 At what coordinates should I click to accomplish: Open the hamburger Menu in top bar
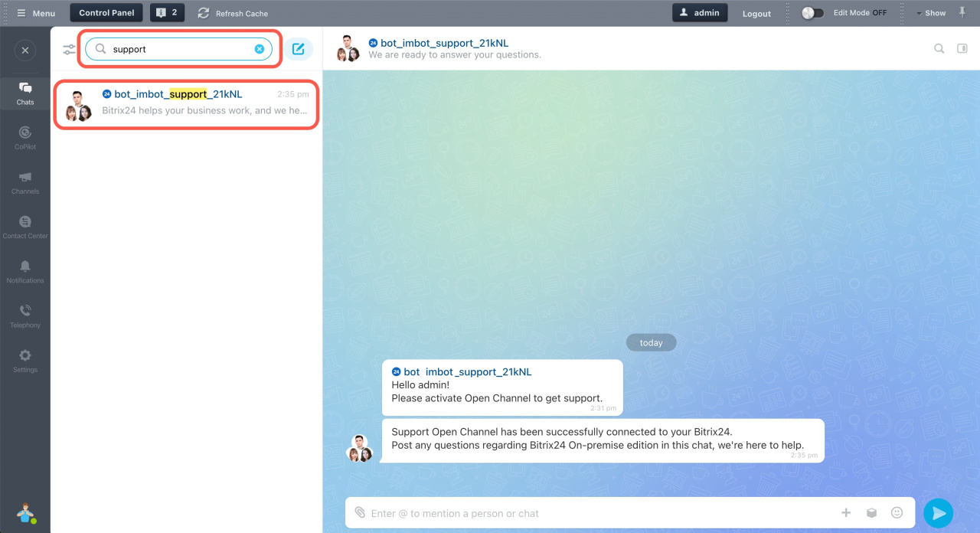click(x=36, y=13)
